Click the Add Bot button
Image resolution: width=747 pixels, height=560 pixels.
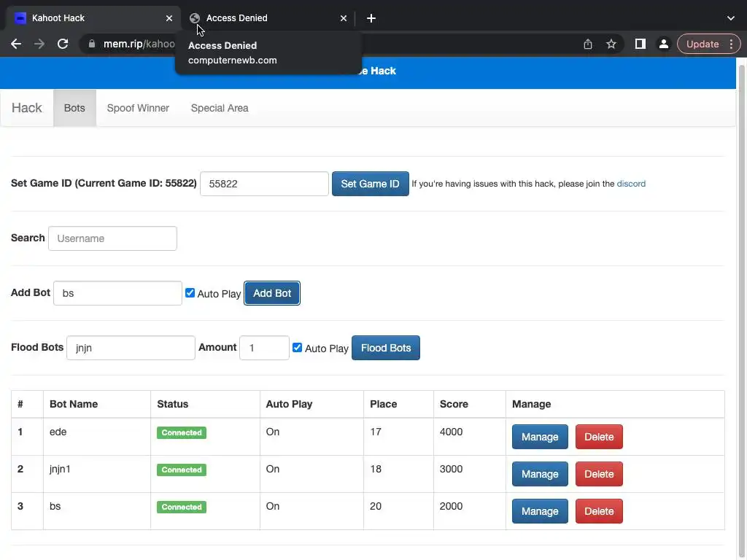pyautogui.click(x=272, y=293)
